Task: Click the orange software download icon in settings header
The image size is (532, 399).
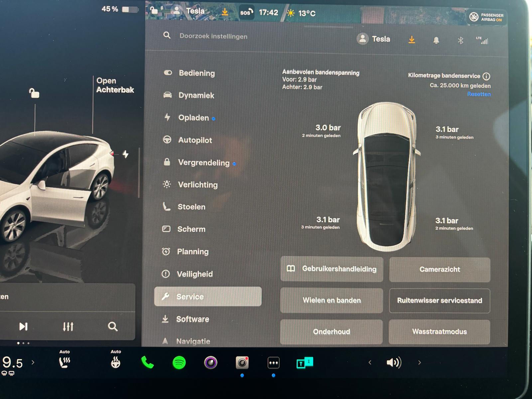Action: [x=412, y=40]
